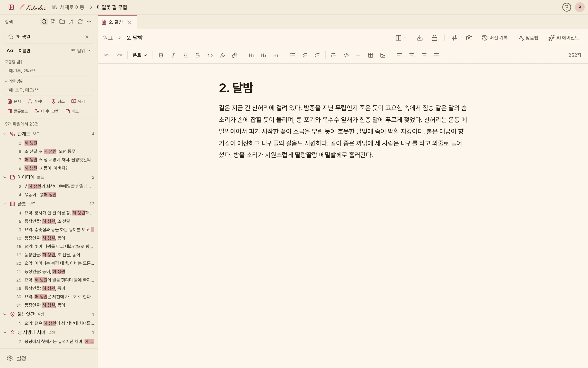Clear the search query 허 생원
Viewport: 588px width, 368px height.
pyautogui.click(x=87, y=37)
